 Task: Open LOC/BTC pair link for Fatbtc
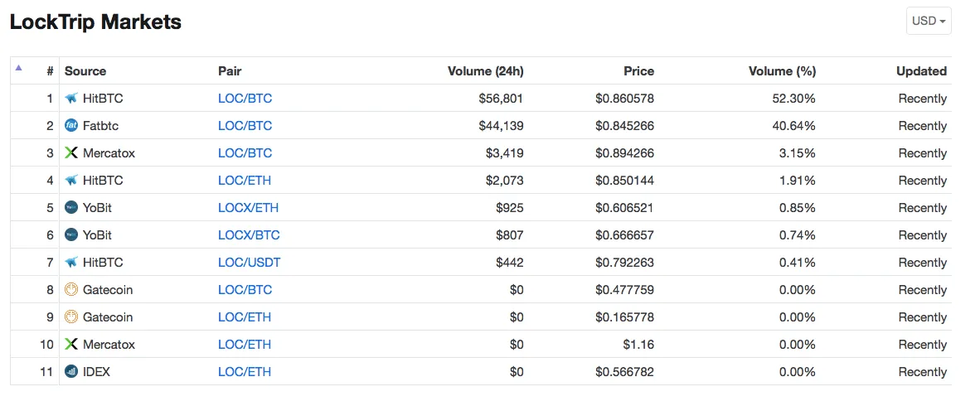click(245, 126)
